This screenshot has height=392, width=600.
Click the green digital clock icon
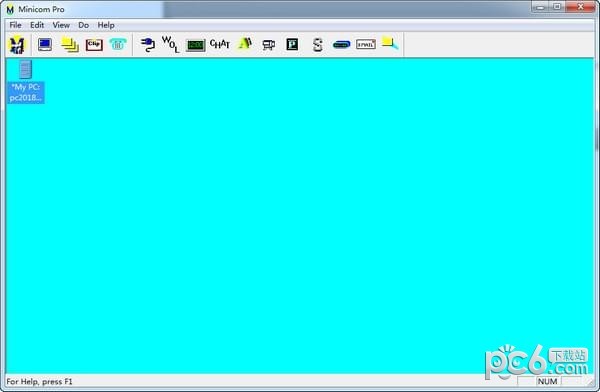[x=196, y=45]
